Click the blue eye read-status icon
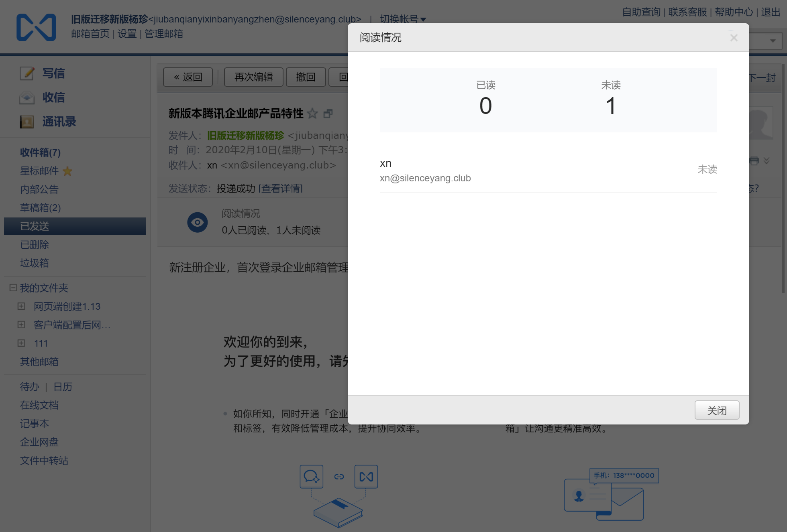The image size is (787, 532). click(198, 222)
